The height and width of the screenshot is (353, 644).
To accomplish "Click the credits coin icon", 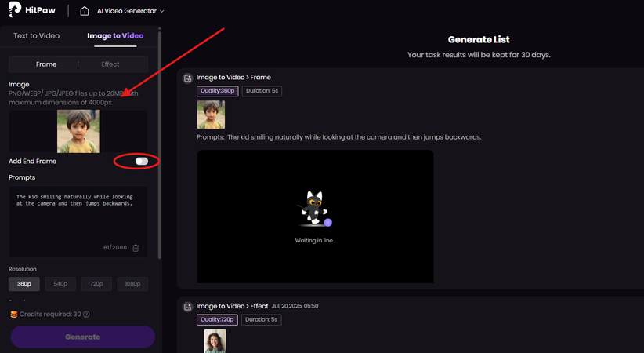I will point(13,315).
